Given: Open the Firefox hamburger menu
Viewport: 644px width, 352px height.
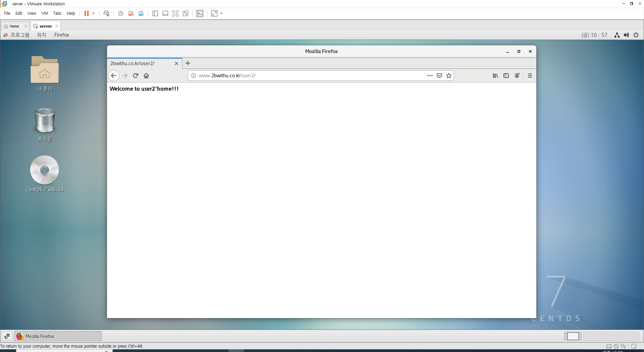Looking at the screenshot, I should click(x=530, y=76).
